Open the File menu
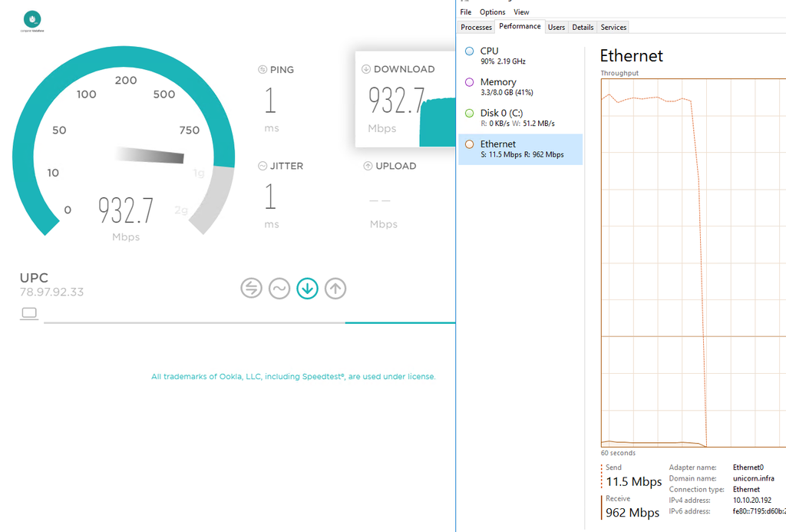Viewport: 786px width, 532px height. point(466,12)
